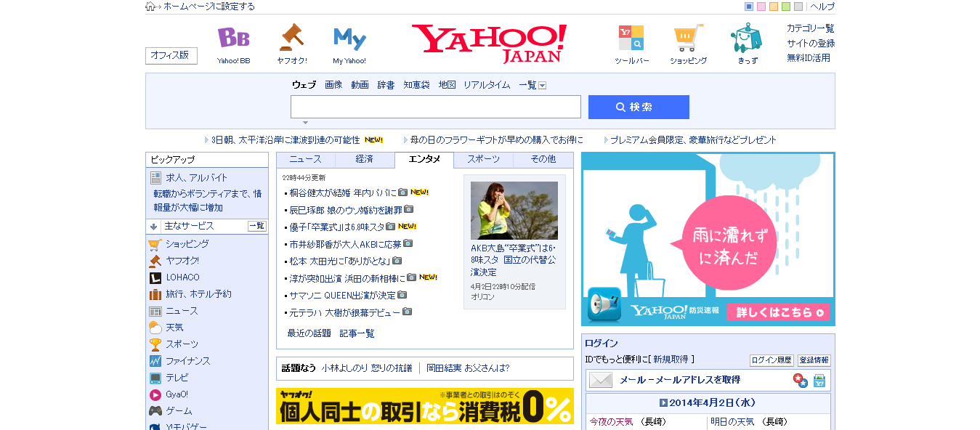Open the ショッピング cart icon in the header

coord(688,38)
